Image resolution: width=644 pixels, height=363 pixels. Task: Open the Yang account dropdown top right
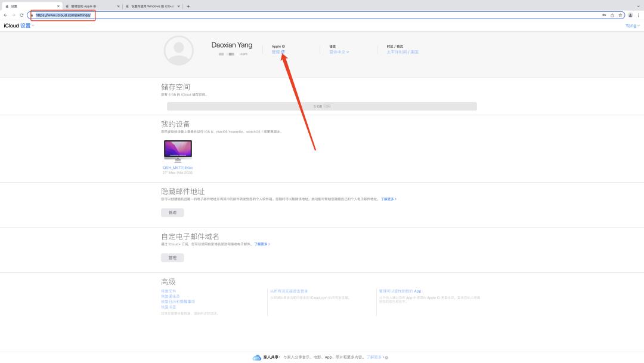632,26
